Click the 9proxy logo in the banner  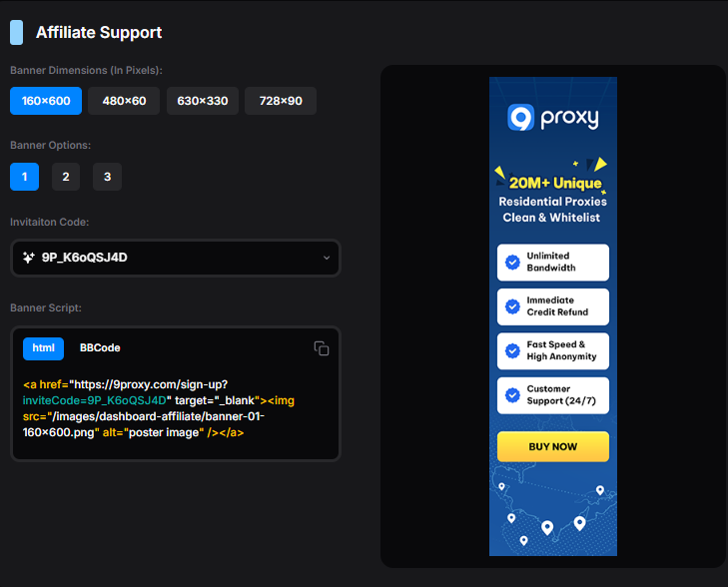pos(553,118)
